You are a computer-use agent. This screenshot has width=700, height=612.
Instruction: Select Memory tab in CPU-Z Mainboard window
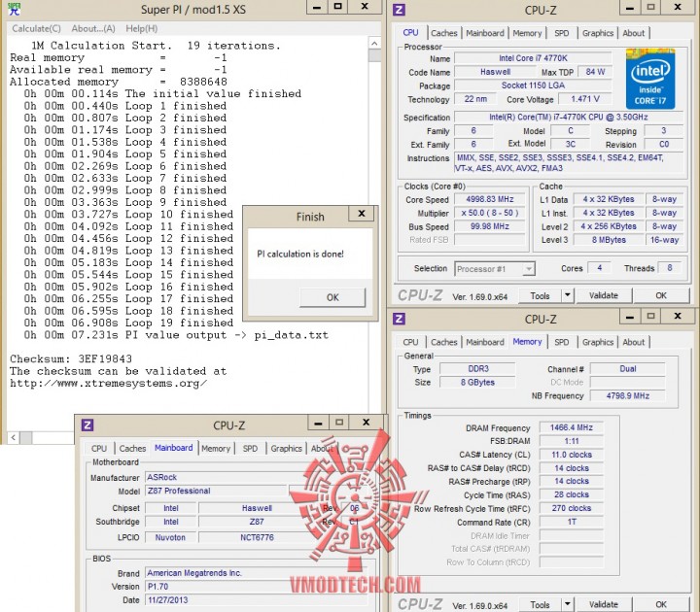[x=216, y=448]
